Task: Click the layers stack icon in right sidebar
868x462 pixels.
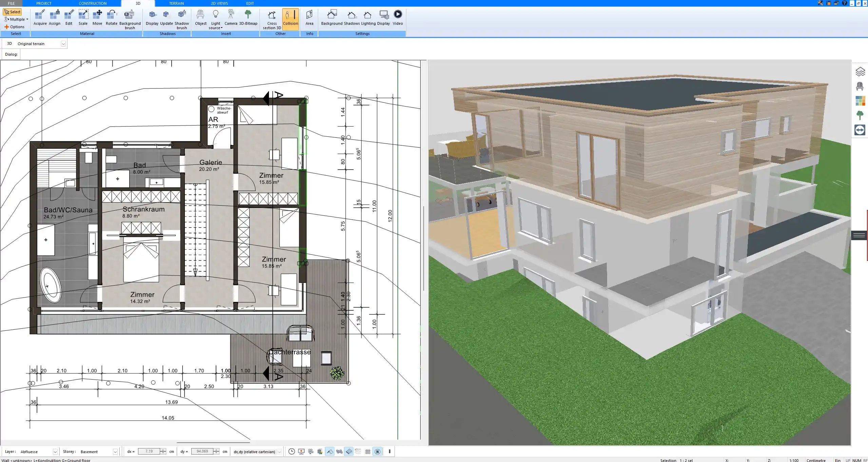Action: click(860, 72)
